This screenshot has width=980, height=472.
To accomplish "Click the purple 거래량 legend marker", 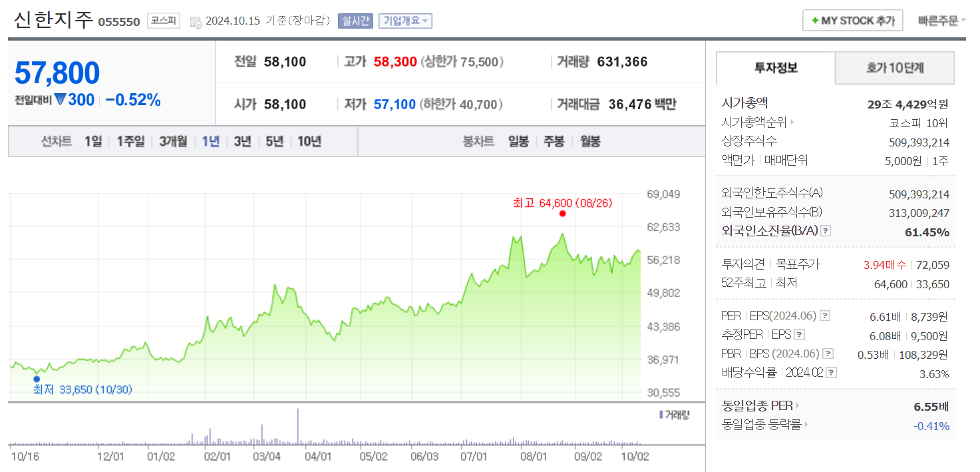I will tap(661, 415).
